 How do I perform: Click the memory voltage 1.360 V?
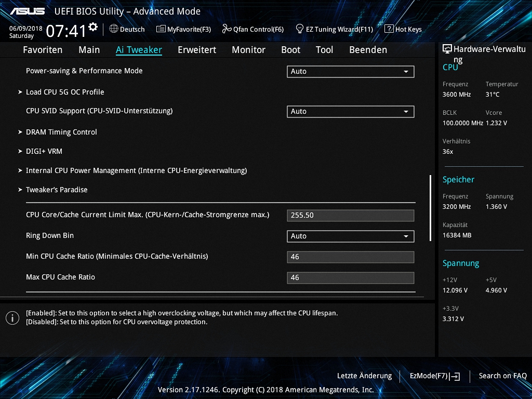(x=496, y=207)
